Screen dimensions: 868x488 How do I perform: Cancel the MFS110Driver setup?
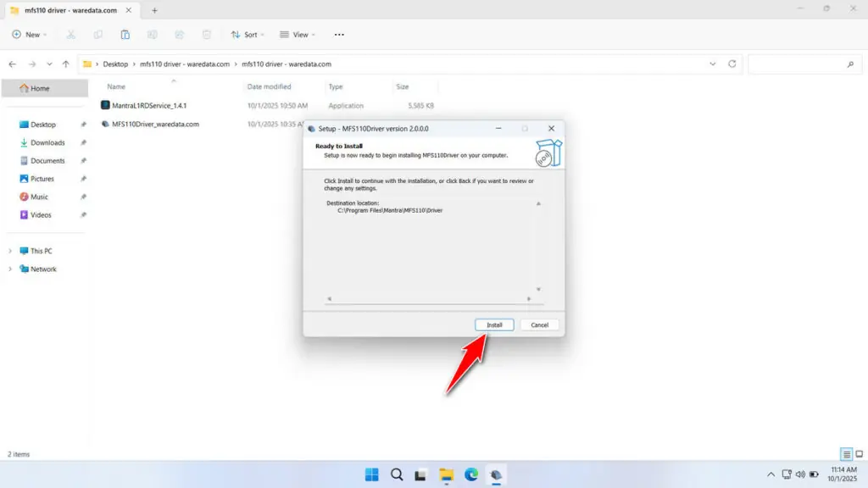pyautogui.click(x=539, y=324)
